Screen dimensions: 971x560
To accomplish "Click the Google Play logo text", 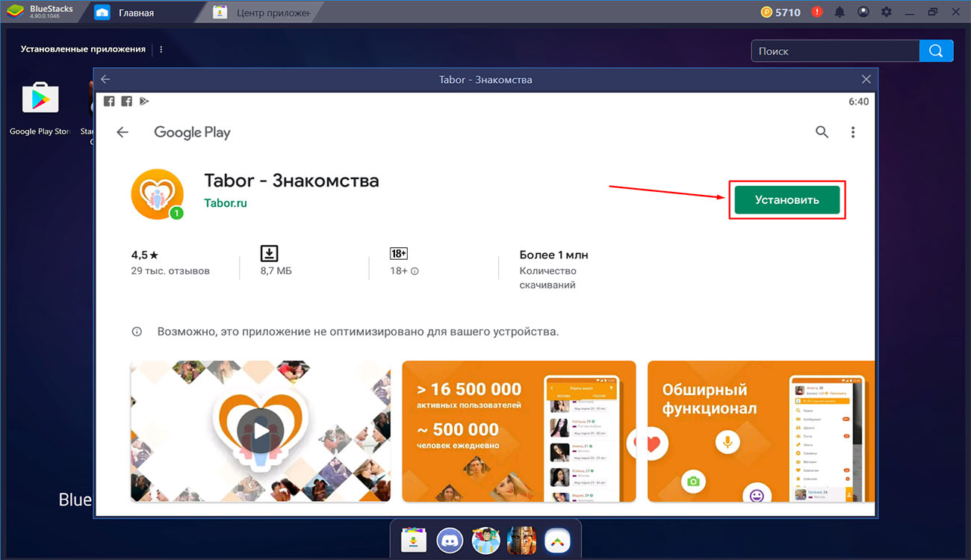I will 192,132.
